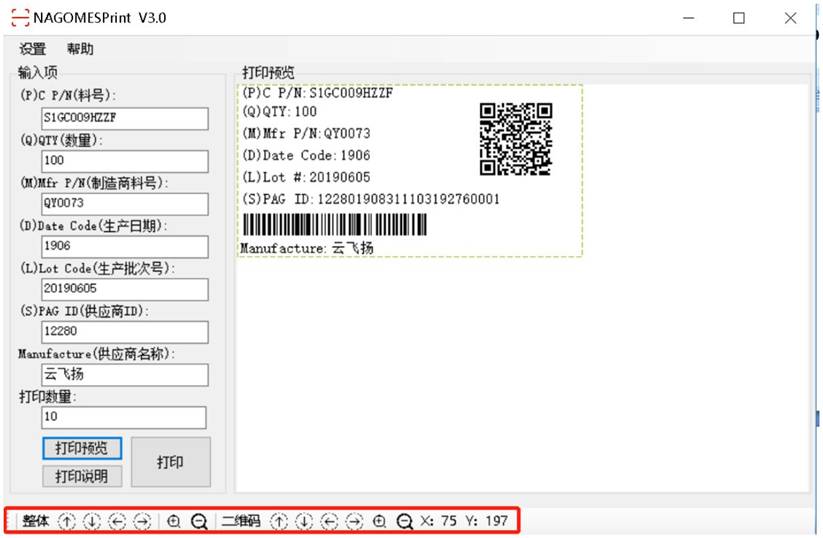The height and width of the screenshot is (538, 823).
Task: Click the C P/N (料号) input field
Action: tap(124, 118)
